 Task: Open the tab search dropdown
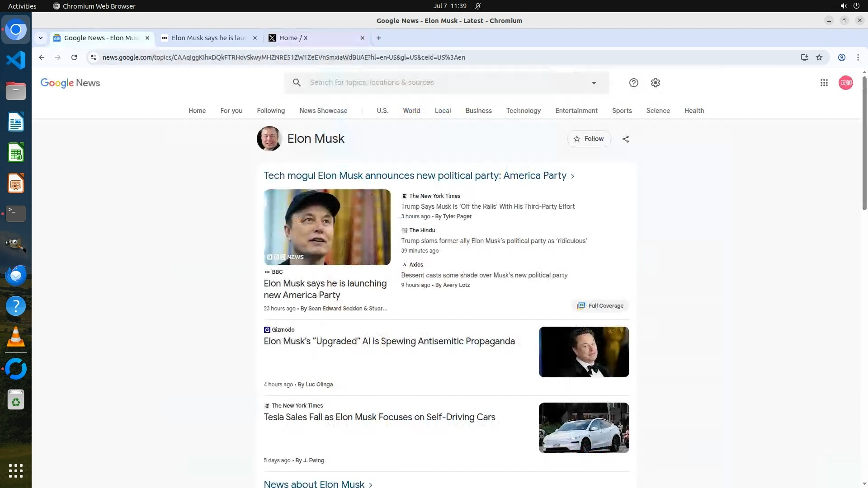pyautogui.click(x=41, y=38)
